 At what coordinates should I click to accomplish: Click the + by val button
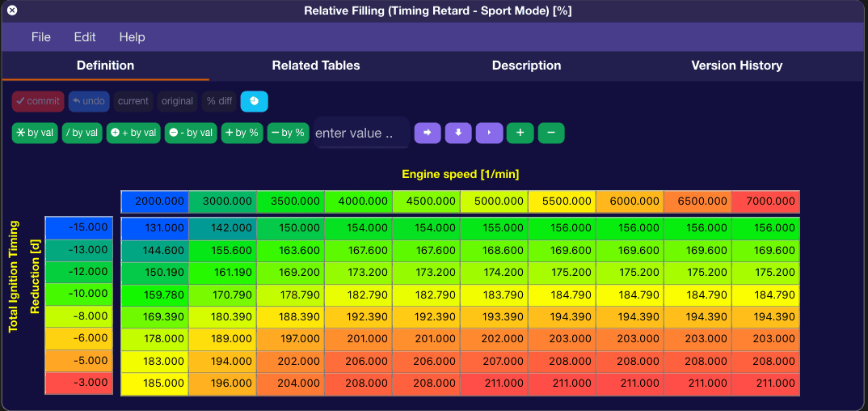click(133, 133)
